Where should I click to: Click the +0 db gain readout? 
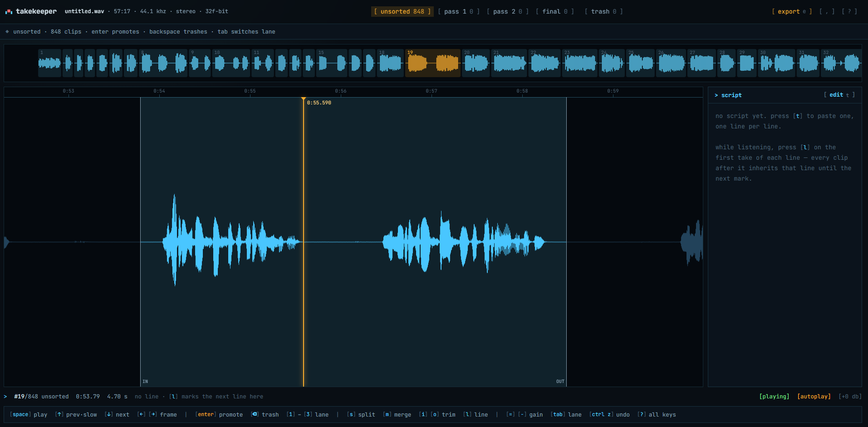(x=850, y=397)
